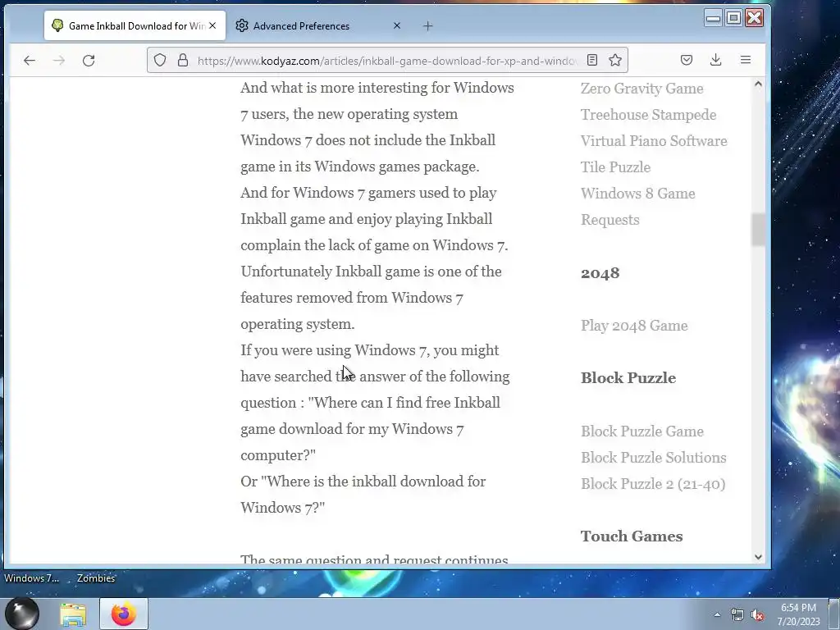Viewport: 840px width, 630px height.
Task: Select the Windows 7... desktop icon label
Action: pyautogui.click(x=32, y=578)
